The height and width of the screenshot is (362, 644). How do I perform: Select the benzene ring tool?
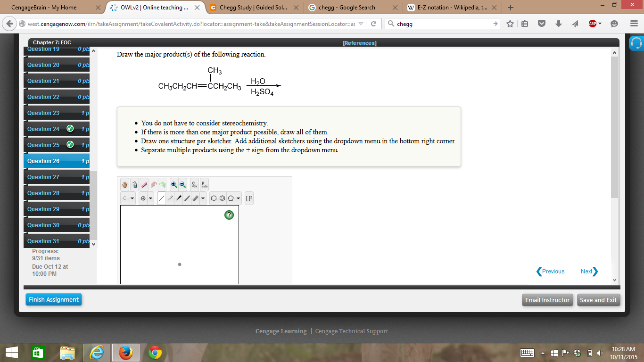222,198
